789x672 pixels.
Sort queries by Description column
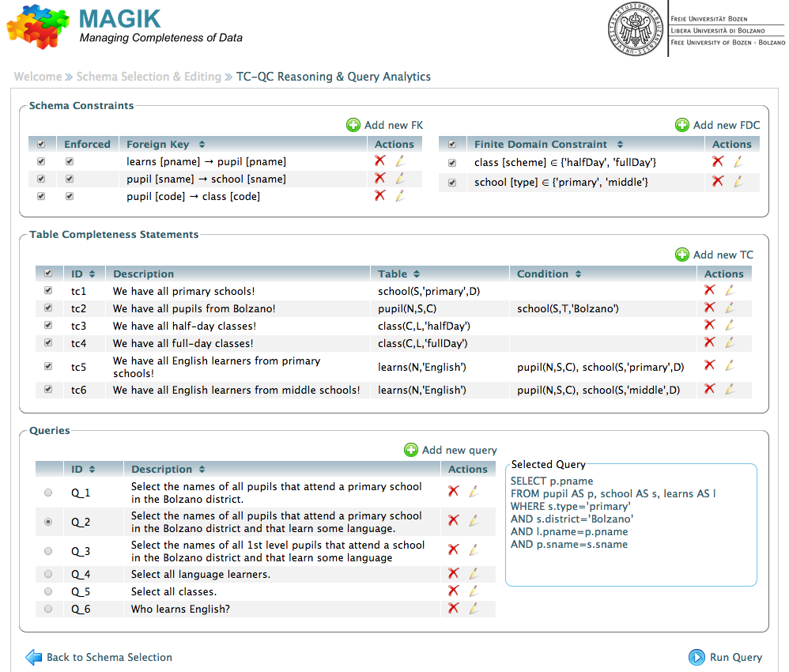point(202,470)
